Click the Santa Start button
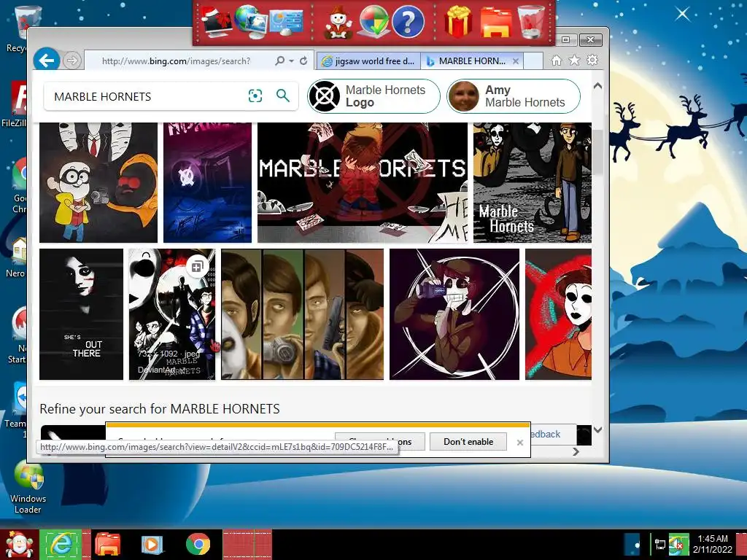 [19, 545]
